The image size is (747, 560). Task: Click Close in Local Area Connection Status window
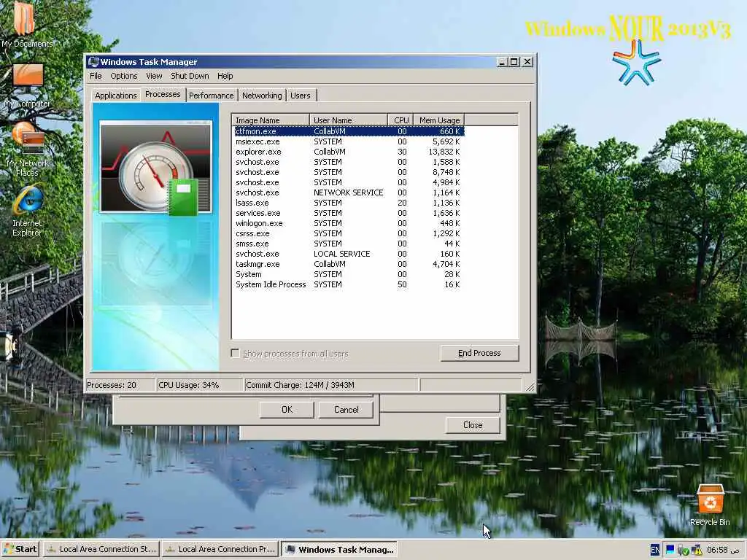[473, 425]
